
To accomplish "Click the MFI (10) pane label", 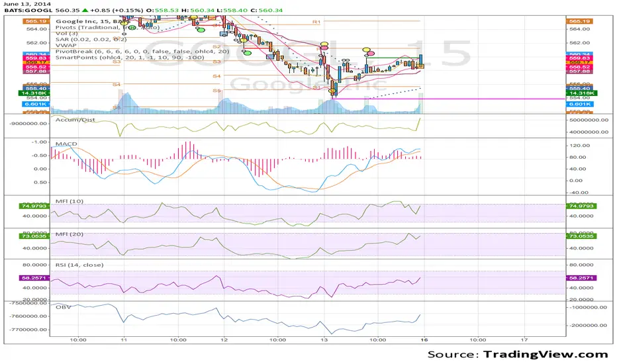I will pos(70,201).
